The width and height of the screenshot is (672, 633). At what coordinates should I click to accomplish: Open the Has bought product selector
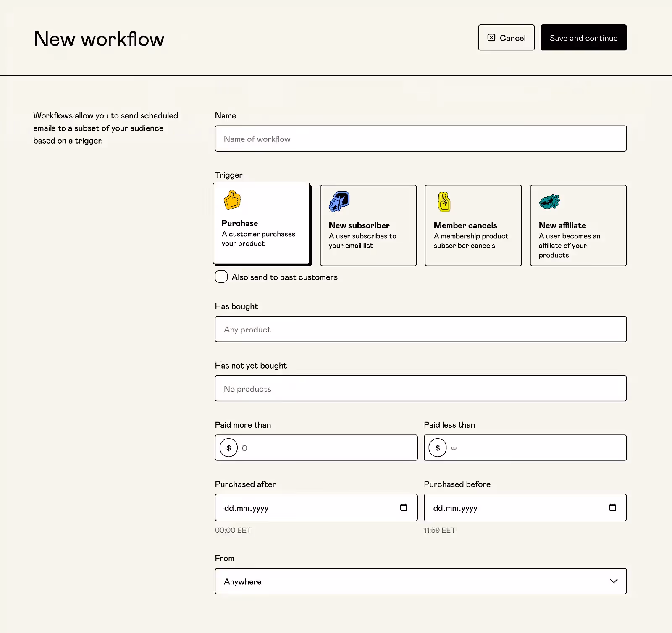[x=420, y=329]
